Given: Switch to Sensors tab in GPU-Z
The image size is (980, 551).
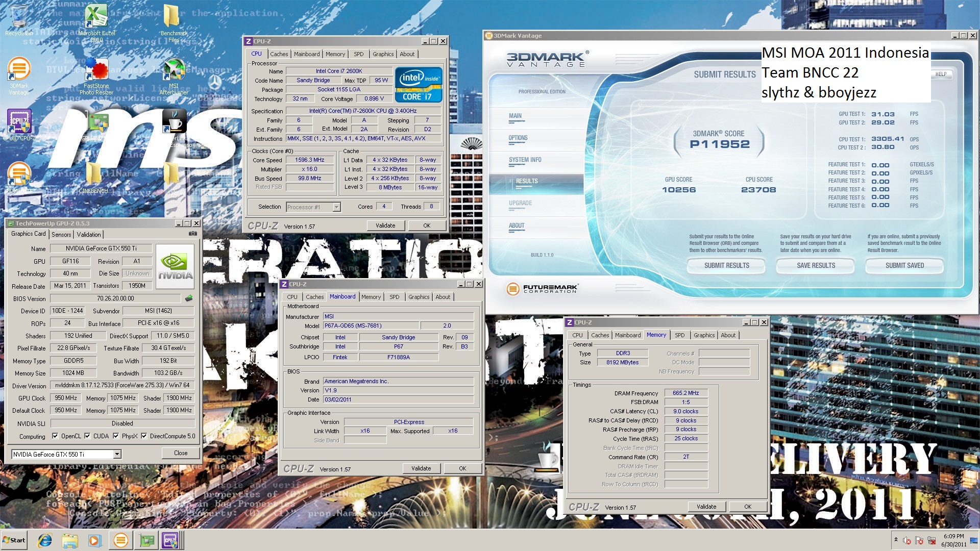Looking at the screenshot, I should pos(61,235).
